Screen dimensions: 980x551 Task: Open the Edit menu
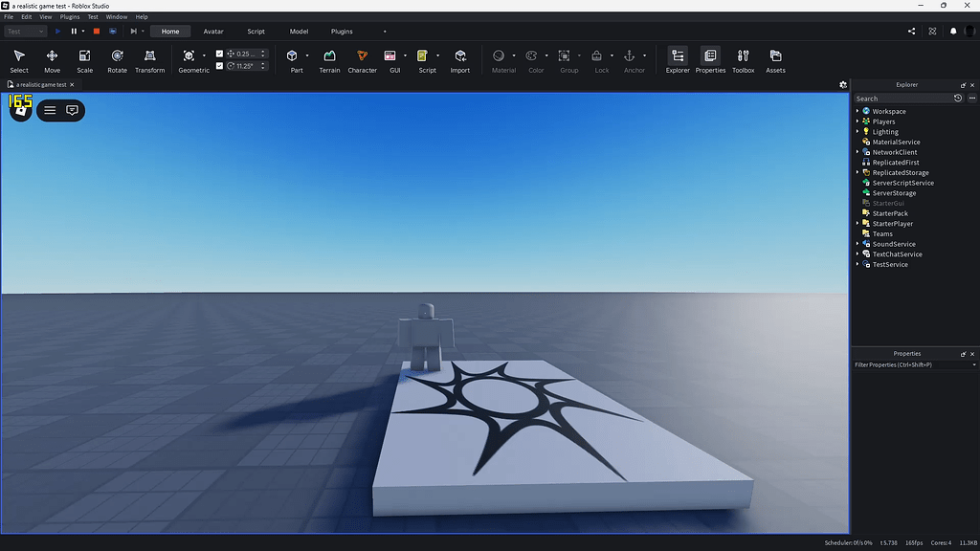(x=26, y=17)
